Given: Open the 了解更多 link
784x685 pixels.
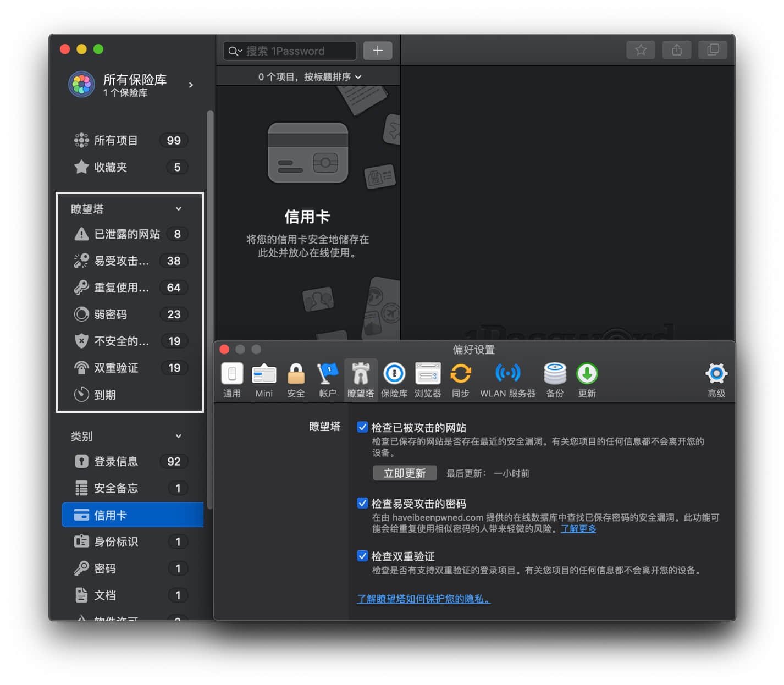Looking at the screenshot, I should click(x=578, y=529).
